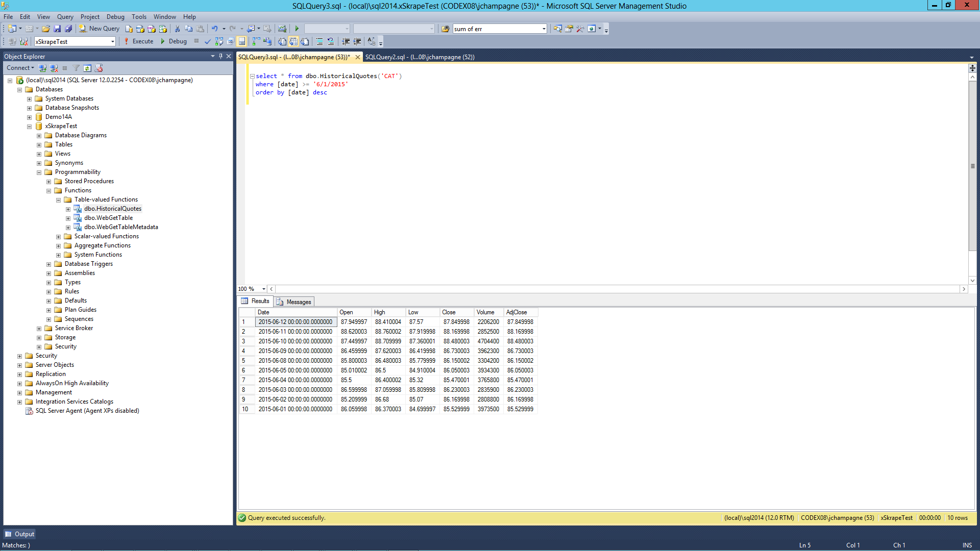
Task: Open the xSkrapeTest database dropdown
Action: coord(112,42)
